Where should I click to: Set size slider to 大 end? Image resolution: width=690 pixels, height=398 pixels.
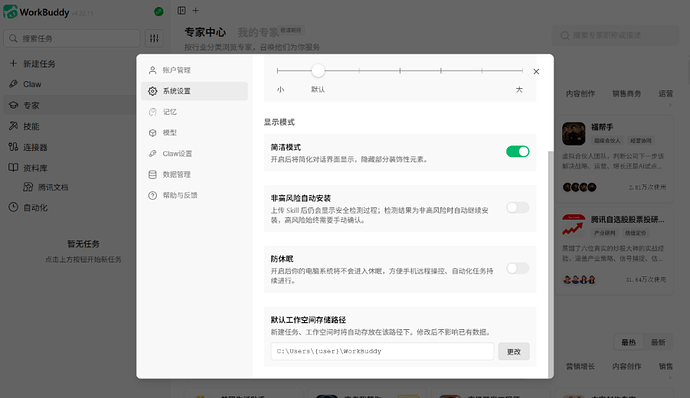(522, 70)
